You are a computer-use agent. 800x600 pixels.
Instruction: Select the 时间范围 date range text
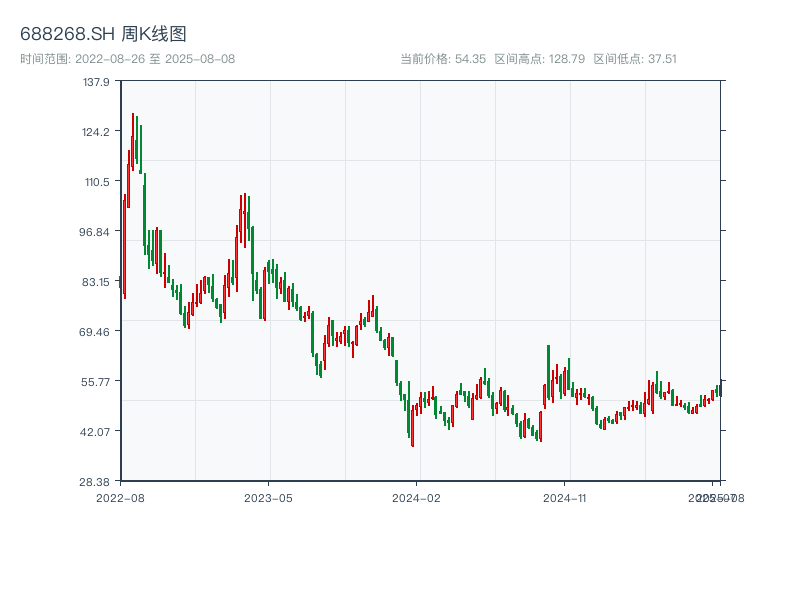tap(128, 59)
